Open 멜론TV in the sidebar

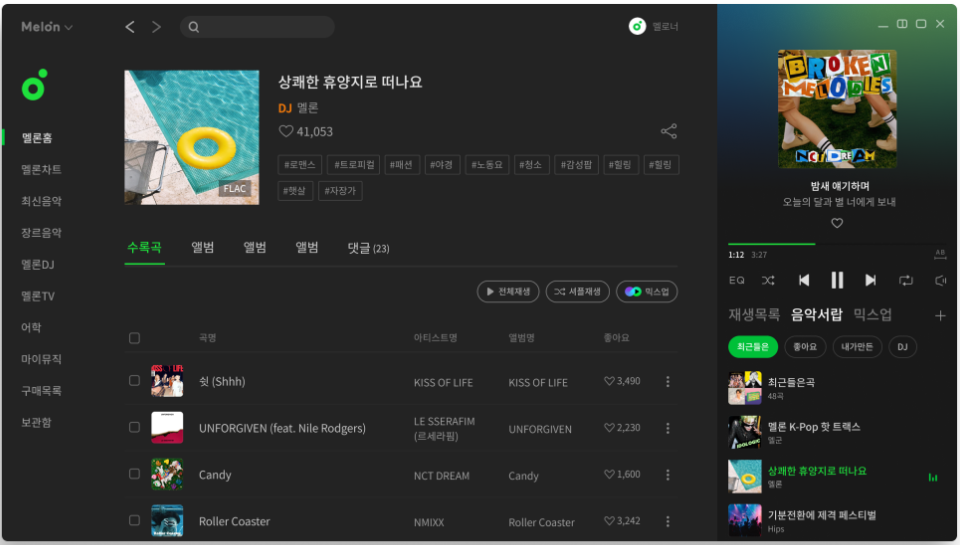[x=38, y=296]
